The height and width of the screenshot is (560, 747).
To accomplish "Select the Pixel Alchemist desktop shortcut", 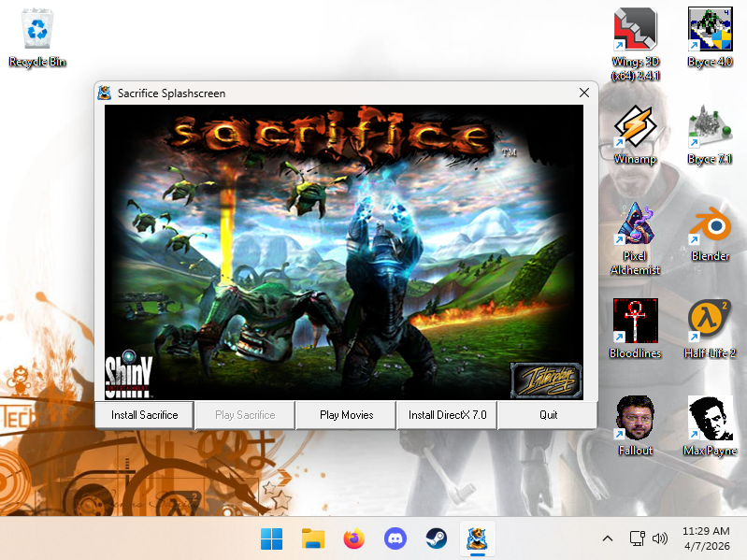I will (635, 239).
